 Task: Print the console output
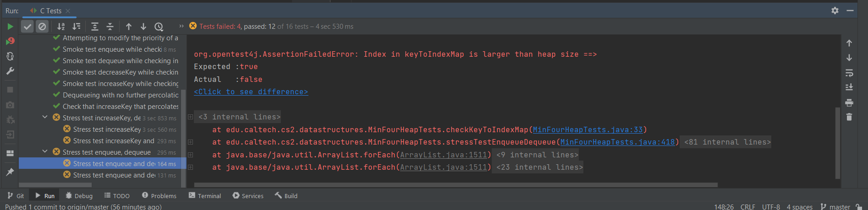tap(849, 102)
